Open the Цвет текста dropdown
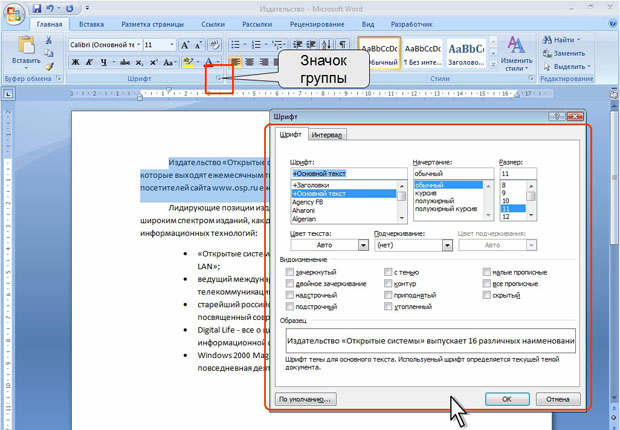Screen dimensions: 620x430 pos(363,245)
